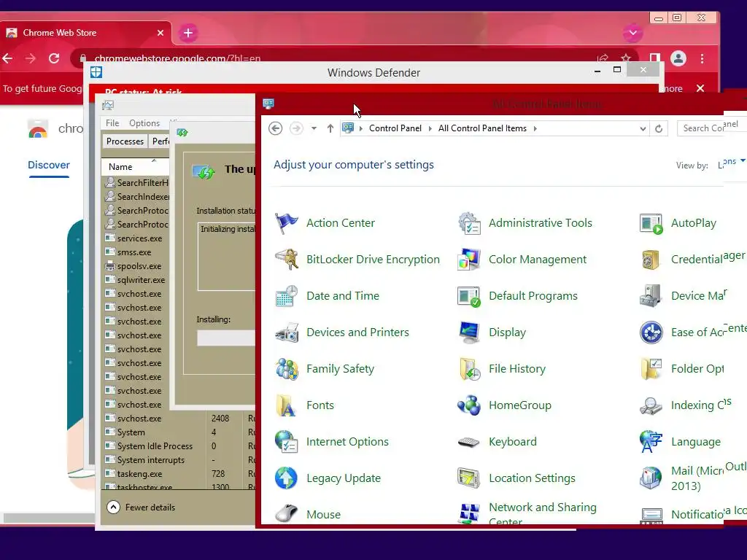
Task: Open Indexing Options magnifier icon
Action: 651,405
